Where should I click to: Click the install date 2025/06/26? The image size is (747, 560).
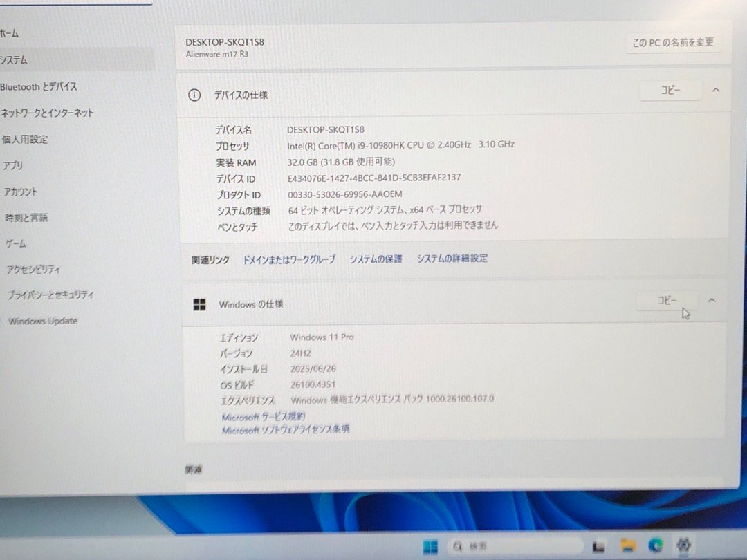(313, 369)
